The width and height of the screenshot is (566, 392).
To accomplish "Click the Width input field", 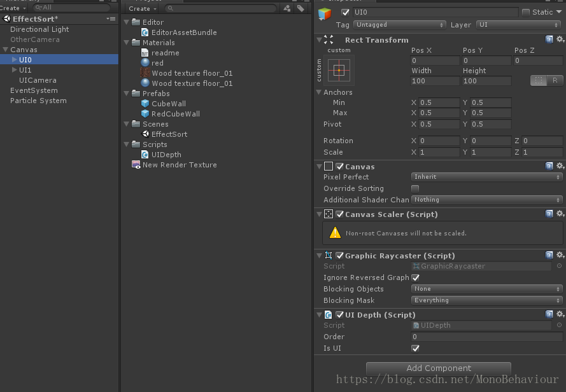I will [x=435, y=81].
